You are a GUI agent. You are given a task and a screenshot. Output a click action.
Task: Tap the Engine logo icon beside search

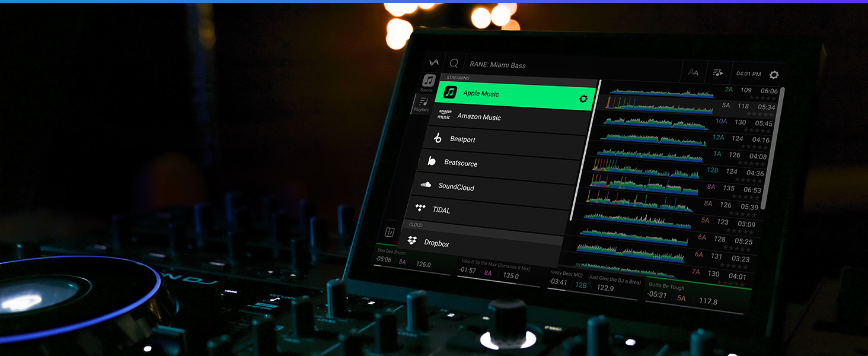click(x=434, y=61)
